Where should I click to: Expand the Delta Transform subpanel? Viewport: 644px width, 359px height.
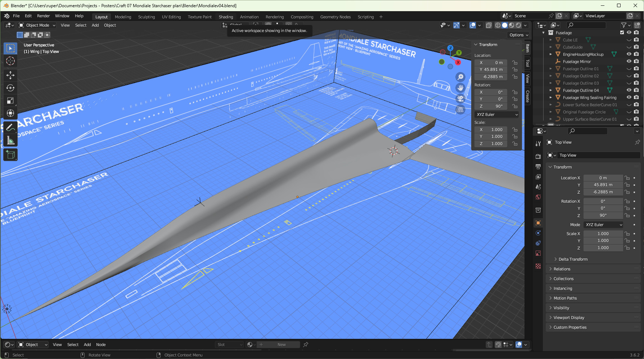coord(573,259)
